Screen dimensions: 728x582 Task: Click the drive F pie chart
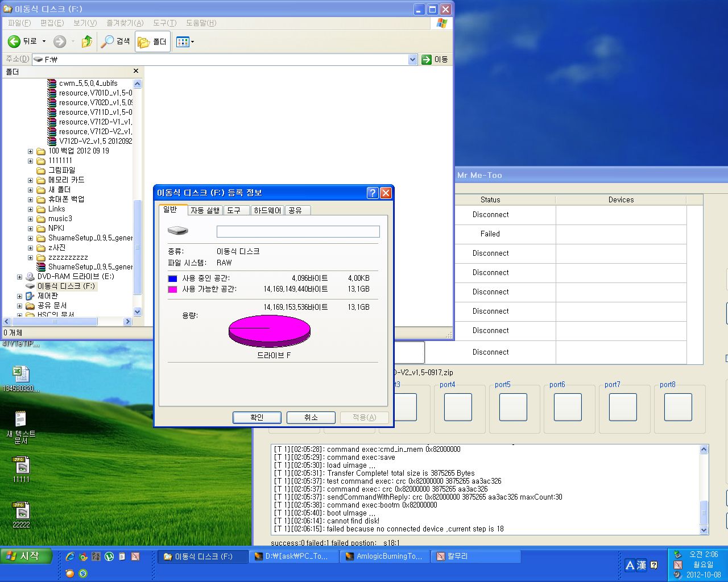(x=270, y=331)
